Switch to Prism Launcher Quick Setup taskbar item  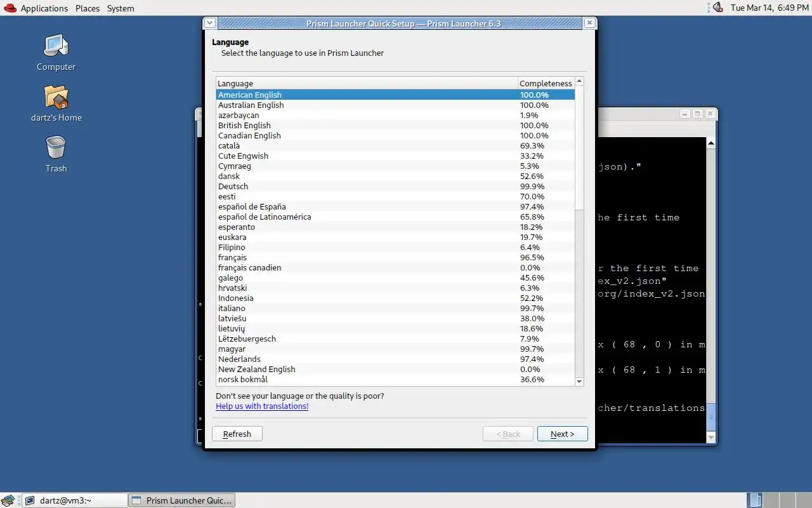pyautogui.click(x=182, y=500)
